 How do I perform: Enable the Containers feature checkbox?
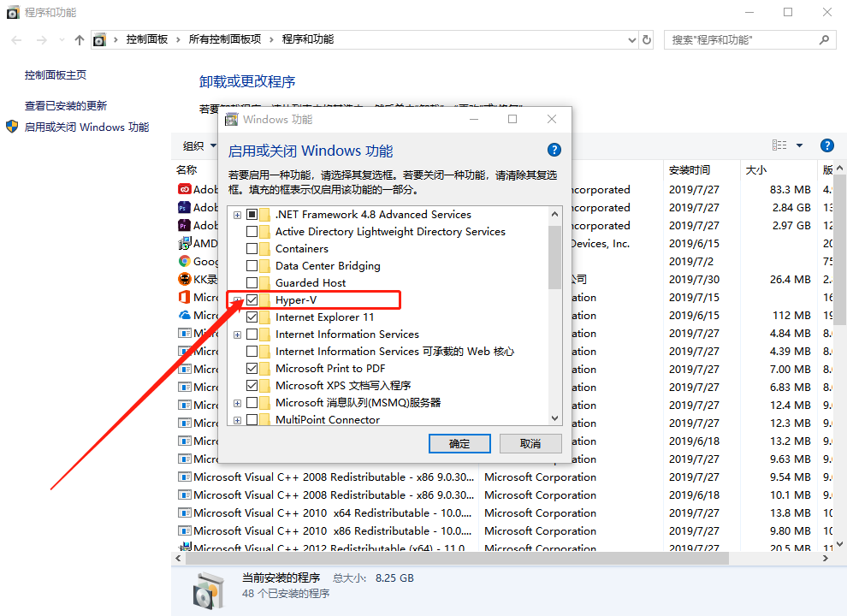tap(252, 249)
